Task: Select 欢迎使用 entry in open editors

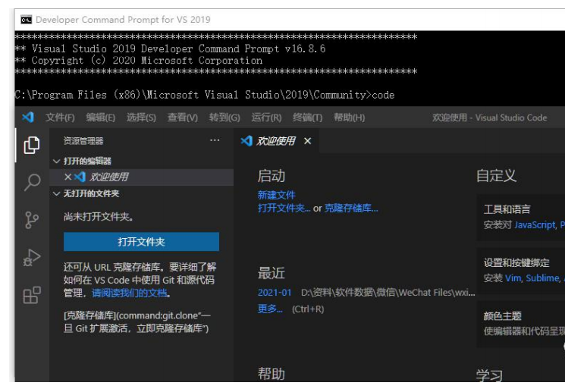Action: click(x=142, y=177)
